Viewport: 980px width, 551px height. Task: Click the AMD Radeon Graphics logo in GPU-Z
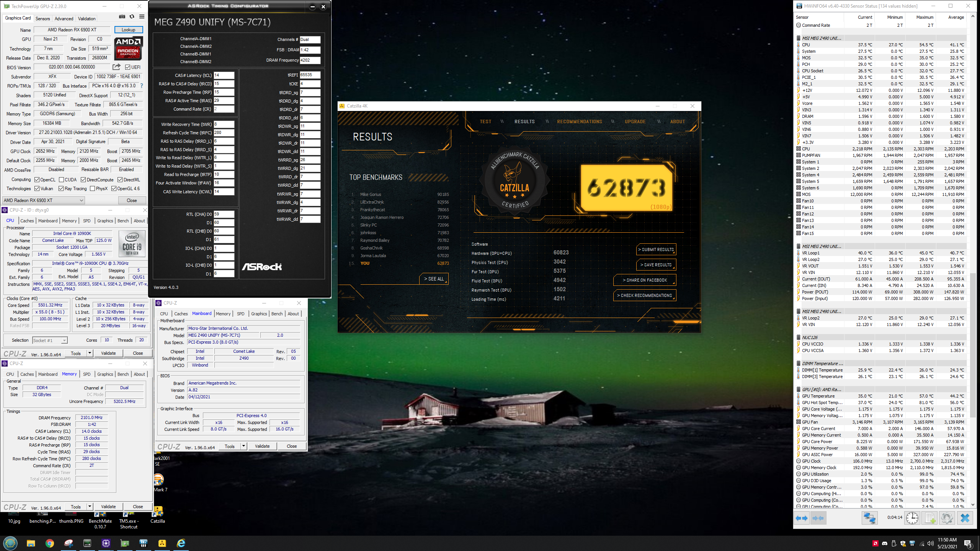click(x=129, y=48)
